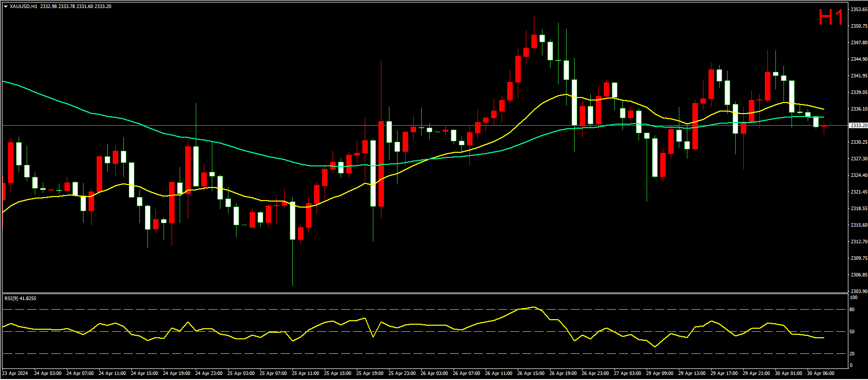Screen dimensions: 868x380
Task: Click the 24 Apr 03:00 time label
Action: (x=48, y=373)
